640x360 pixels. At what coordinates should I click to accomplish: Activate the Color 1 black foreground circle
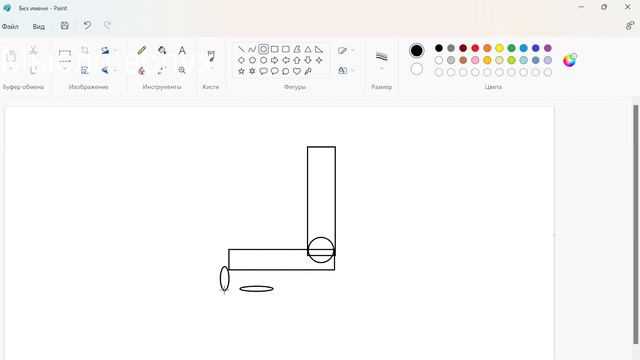416,51
